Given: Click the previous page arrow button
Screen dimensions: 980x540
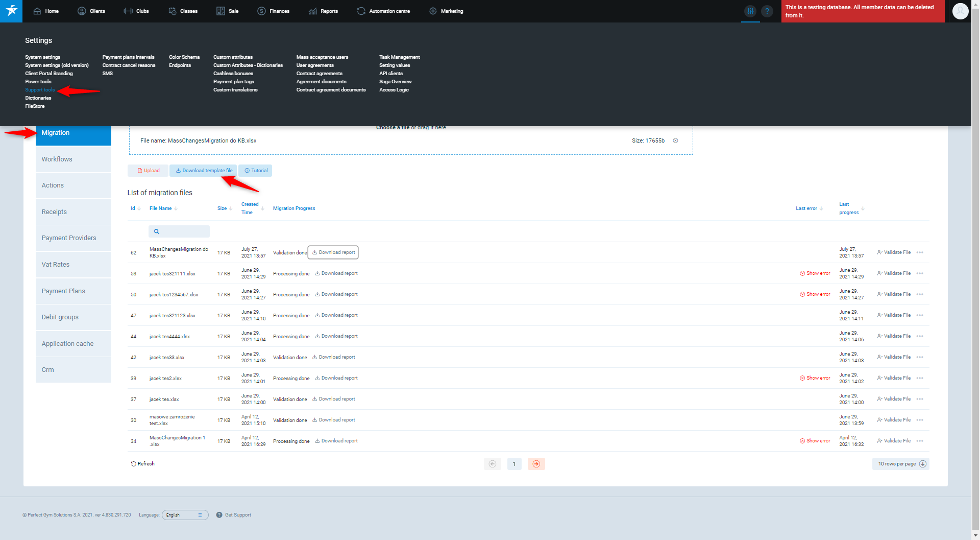Looking at the screenshot, I should 492,464.
